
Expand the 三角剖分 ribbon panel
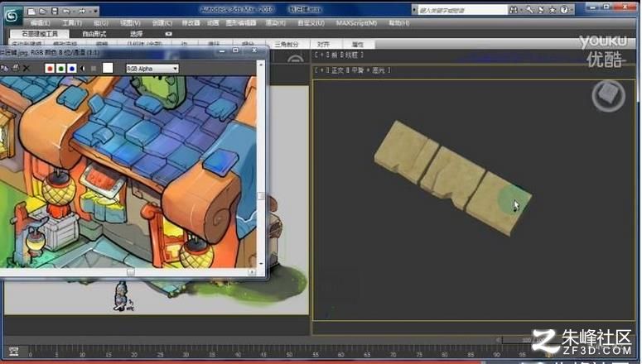pos(287,44)
